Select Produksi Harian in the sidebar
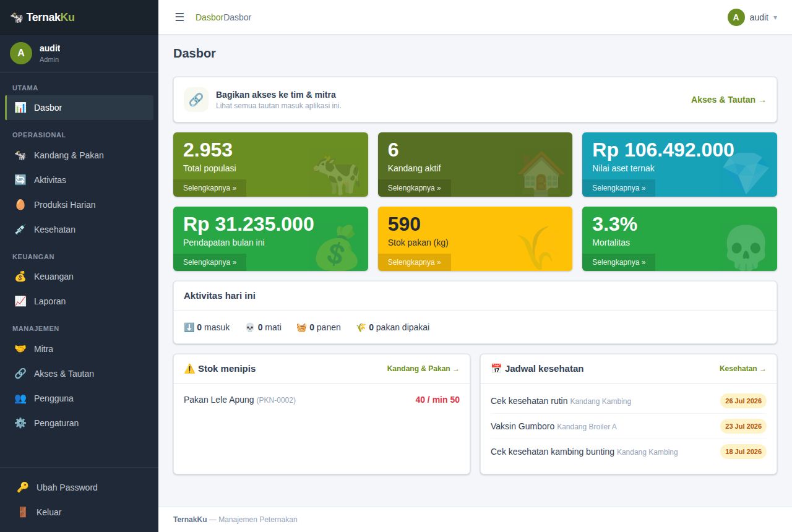This screenshot has height=532, width=792. click(x=79, y=205)
